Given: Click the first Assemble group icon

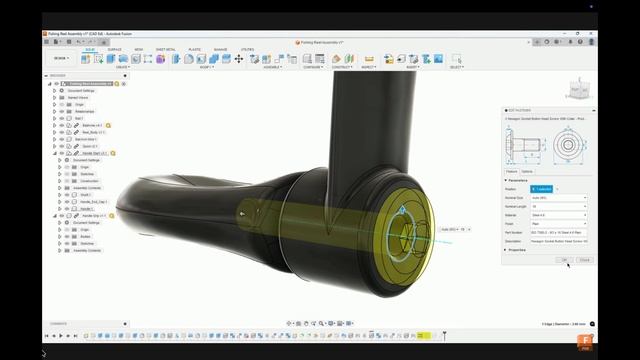Looking at the screenshot, I should [x=254, y=59].
